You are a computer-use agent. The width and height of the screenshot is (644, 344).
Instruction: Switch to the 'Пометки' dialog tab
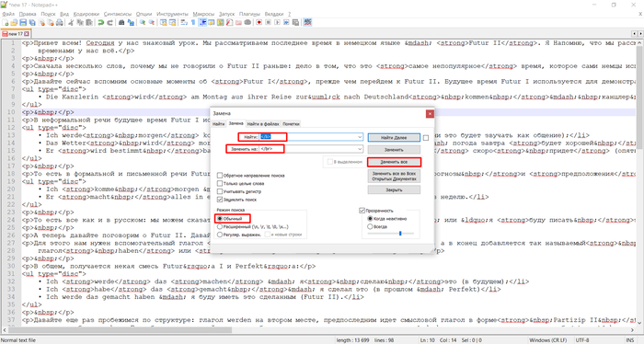coord(291,123)
